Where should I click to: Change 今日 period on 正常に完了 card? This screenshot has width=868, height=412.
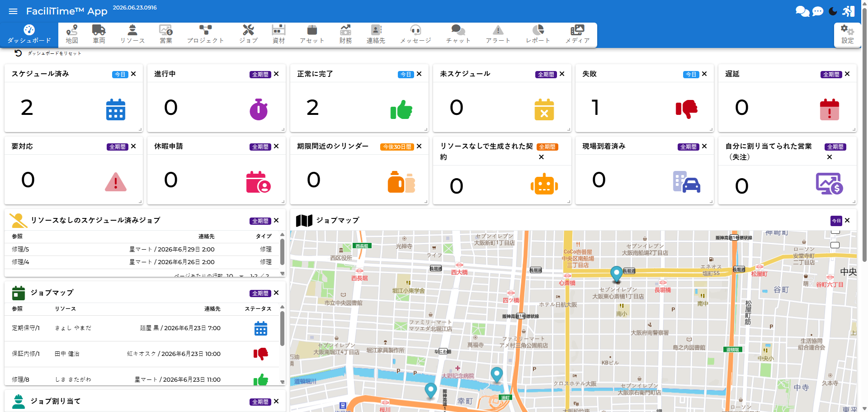(406, 75)
